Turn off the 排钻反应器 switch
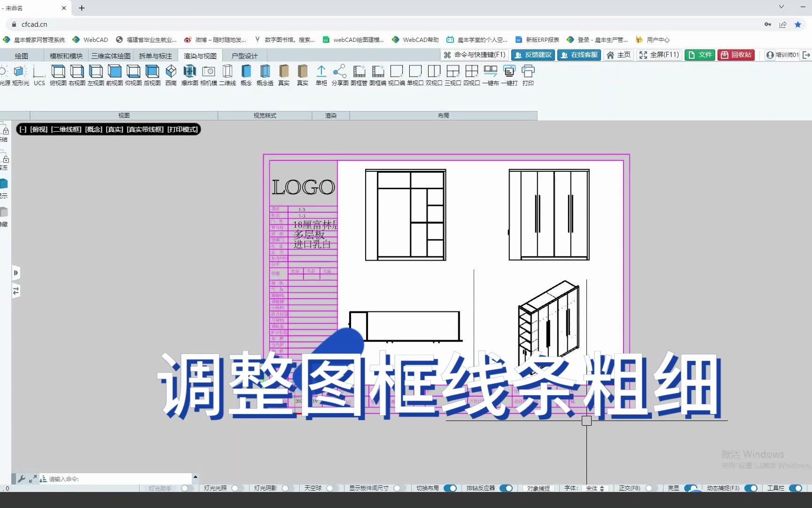Image resolution: width=812 pixels, height=508 pixels. coord(506,488)
